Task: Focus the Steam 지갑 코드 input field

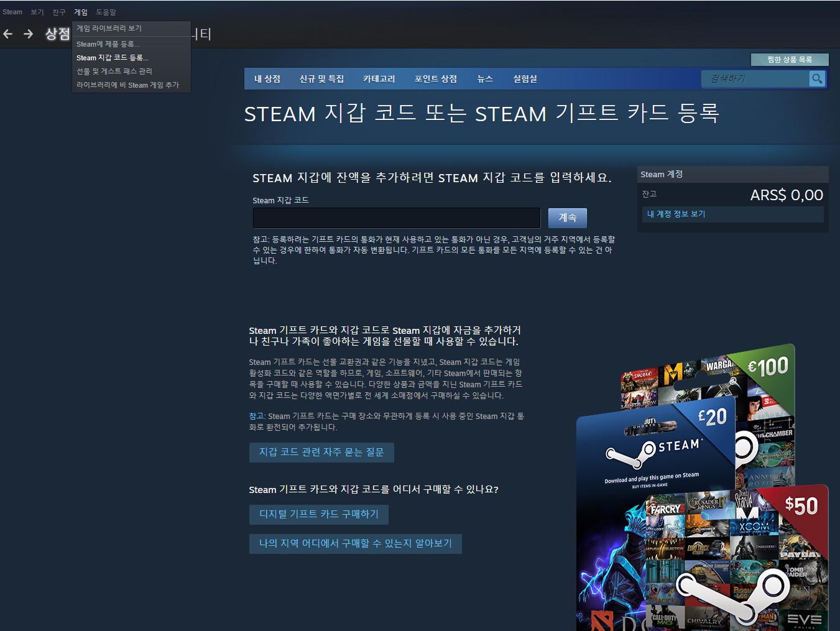Action: click(x=397, y=218)
